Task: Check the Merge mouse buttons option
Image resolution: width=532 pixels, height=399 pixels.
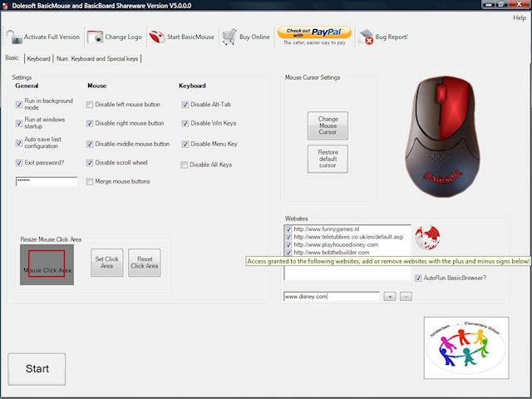Action: point(90,181)
